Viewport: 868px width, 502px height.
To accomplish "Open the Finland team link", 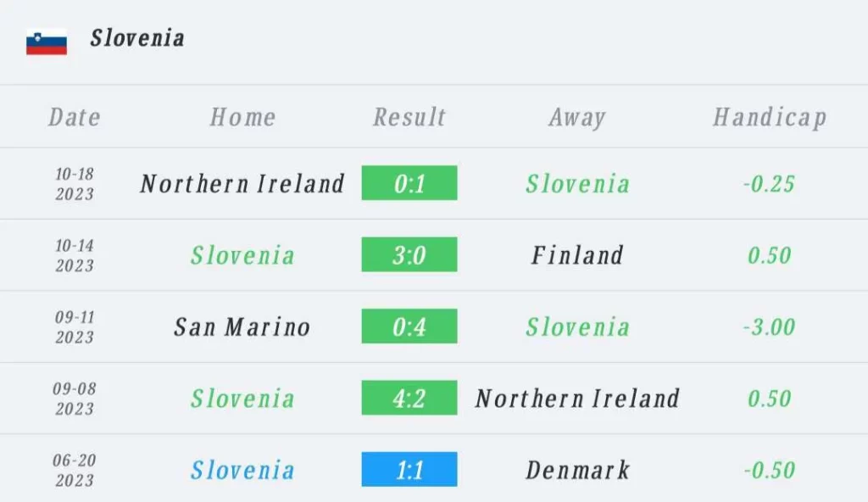I will pyautogui.click(x=577, y=255).
